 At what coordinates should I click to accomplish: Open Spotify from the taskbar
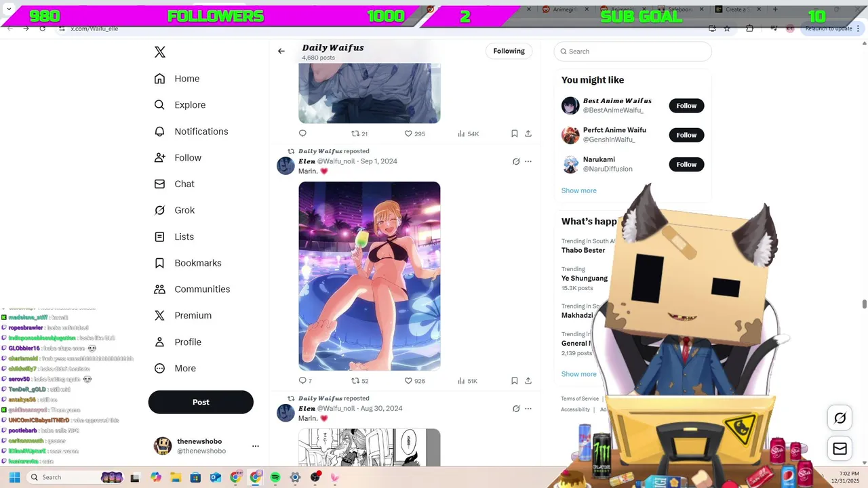(x=275, y=477)
